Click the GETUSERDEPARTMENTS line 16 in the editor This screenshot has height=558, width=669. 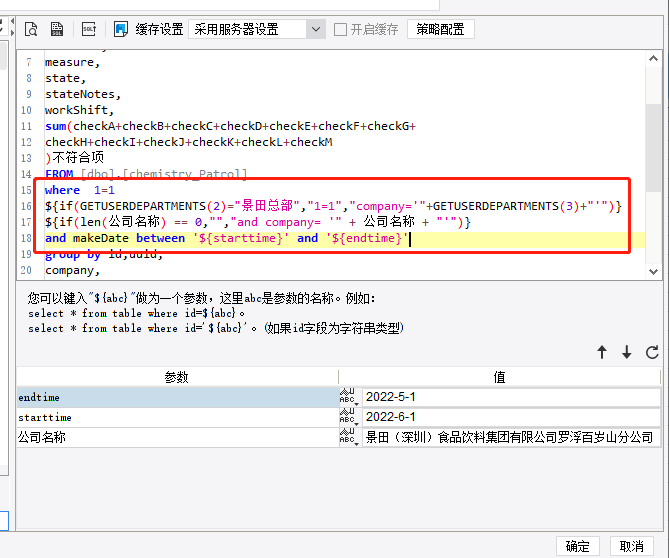pos(333,206)
